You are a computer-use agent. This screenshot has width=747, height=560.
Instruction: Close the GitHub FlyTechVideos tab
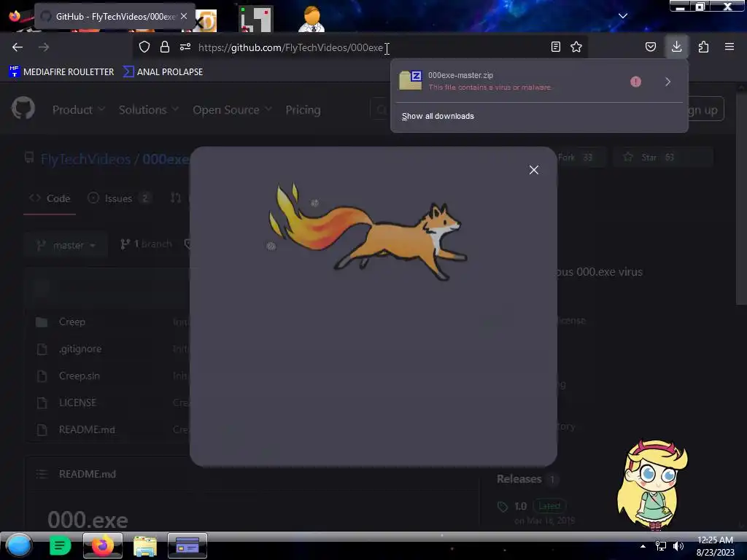tap(184, 16)
